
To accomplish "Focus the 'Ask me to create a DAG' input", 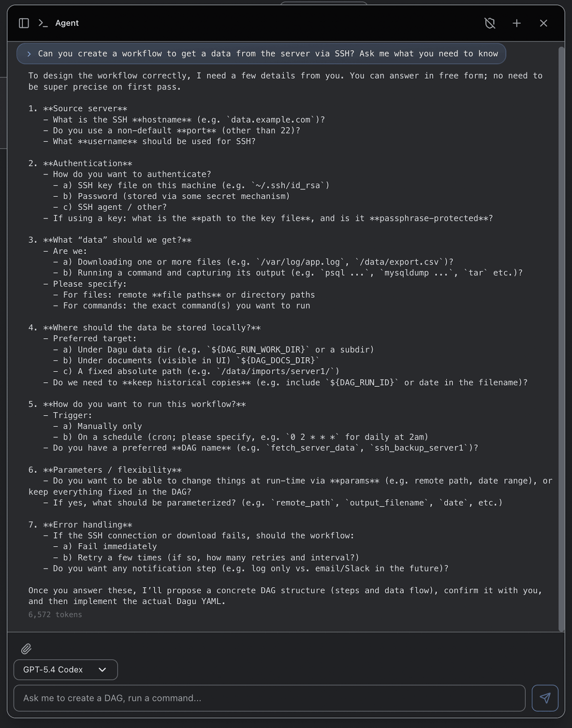I will [269, 698].
